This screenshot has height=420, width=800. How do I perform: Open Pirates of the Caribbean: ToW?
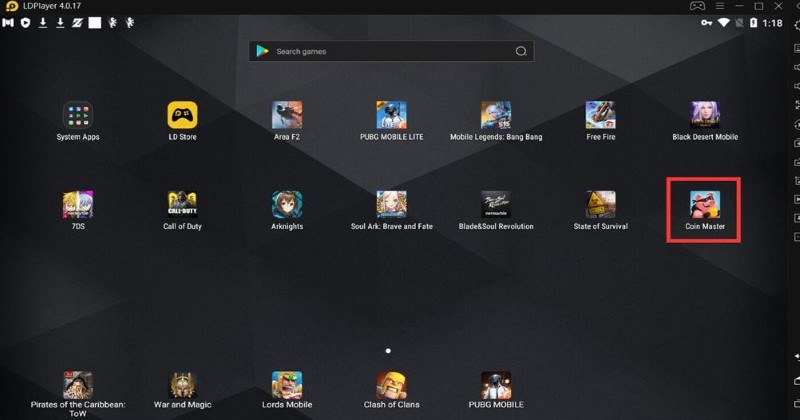coord(78,385)
